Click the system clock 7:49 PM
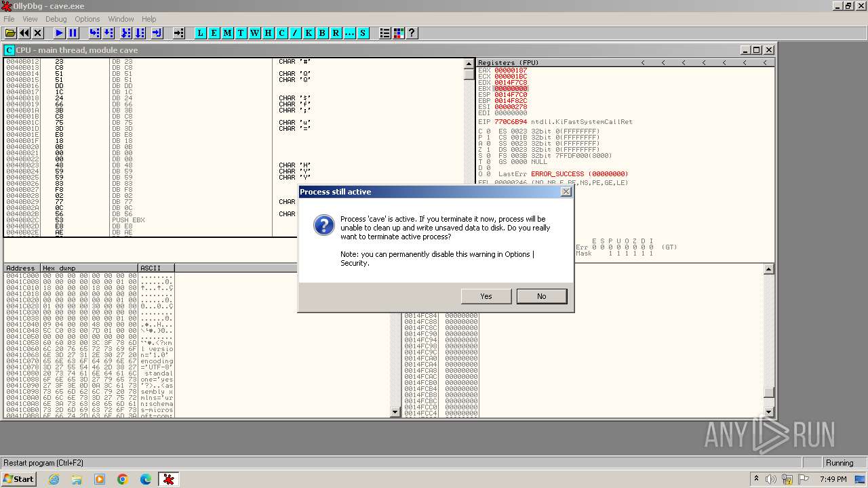 (x=833, y=479)
